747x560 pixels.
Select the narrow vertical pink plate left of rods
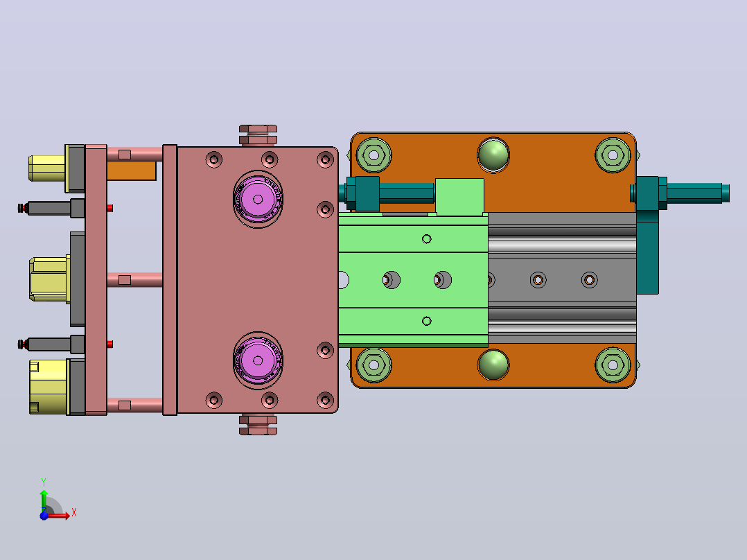pyautogui.click(x=96, y=280)
